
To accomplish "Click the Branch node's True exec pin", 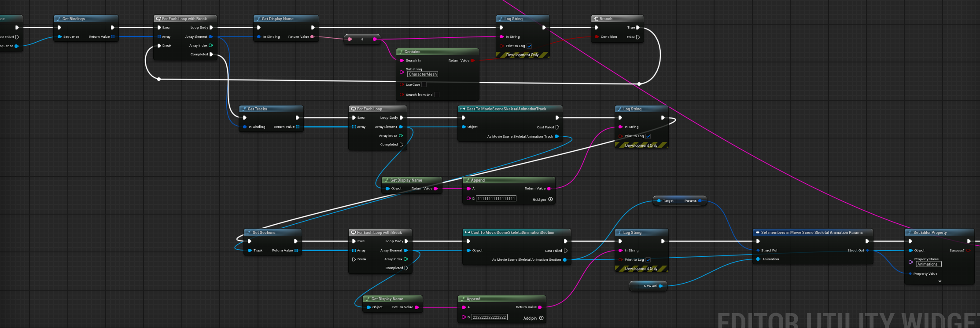I will [x=637, y=27].
